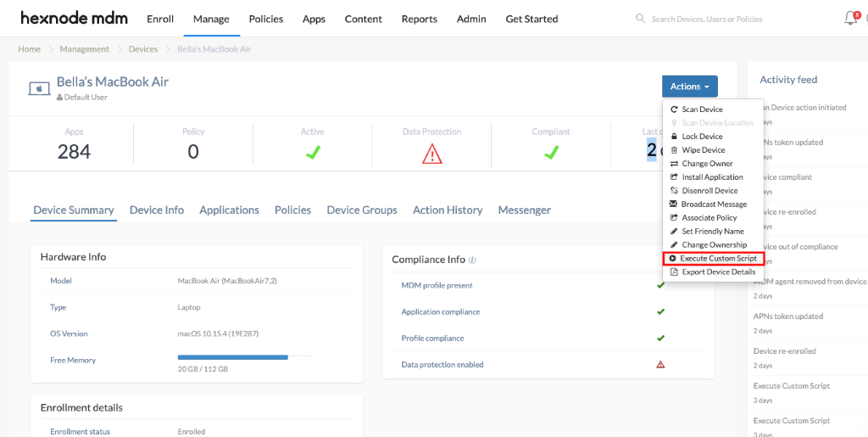
Task: Switch to the Device Groups tab
Action: coord(362,210)
